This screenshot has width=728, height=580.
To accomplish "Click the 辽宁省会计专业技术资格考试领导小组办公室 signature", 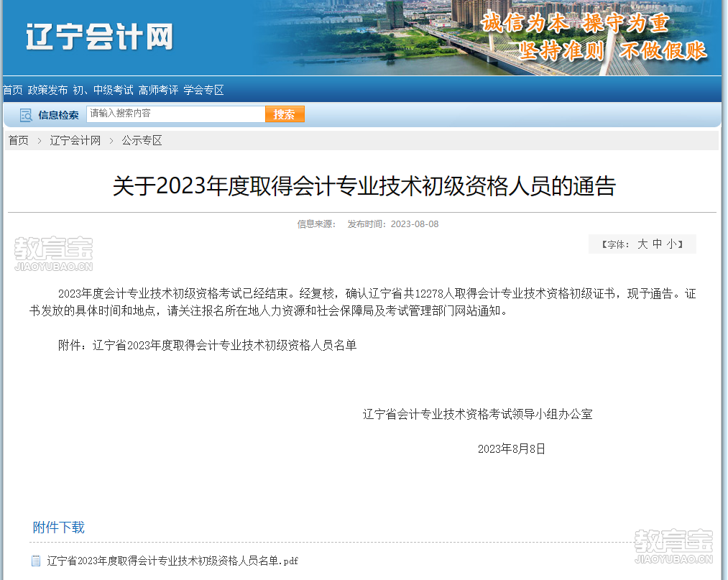I will tap(477, 414).
